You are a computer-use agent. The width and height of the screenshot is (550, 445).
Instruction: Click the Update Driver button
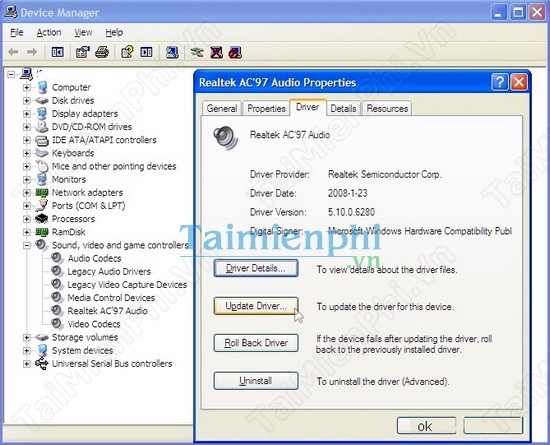pos(256,306)
